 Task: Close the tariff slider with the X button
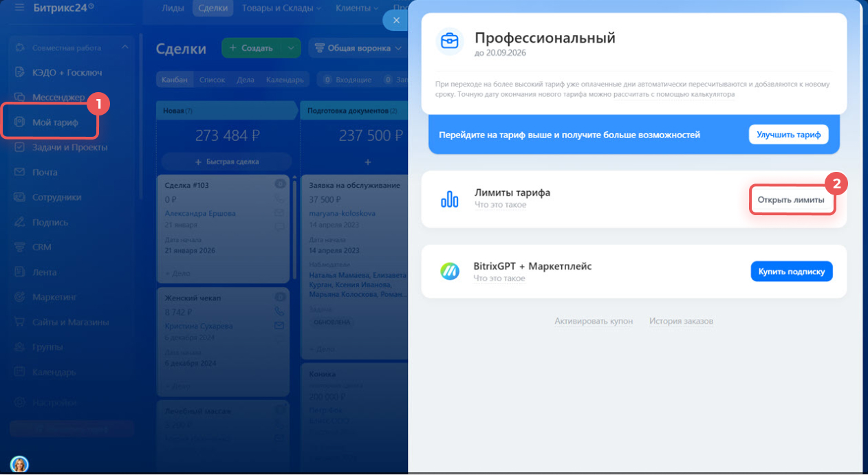pos(395,21)
